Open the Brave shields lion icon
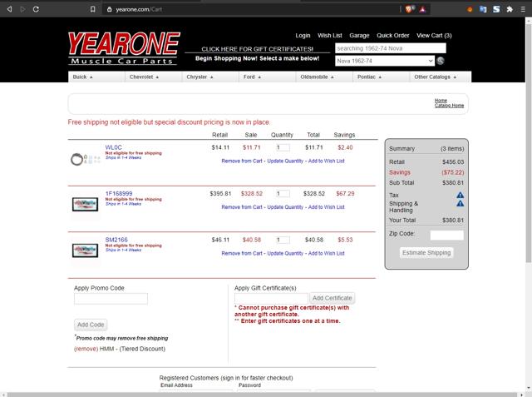This screenshot has width=532, height=397. (409, 9)
